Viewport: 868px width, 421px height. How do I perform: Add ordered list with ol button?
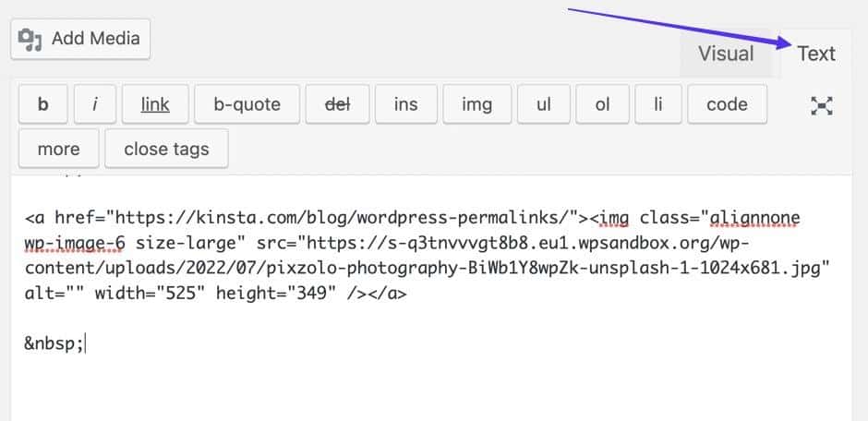602,104
